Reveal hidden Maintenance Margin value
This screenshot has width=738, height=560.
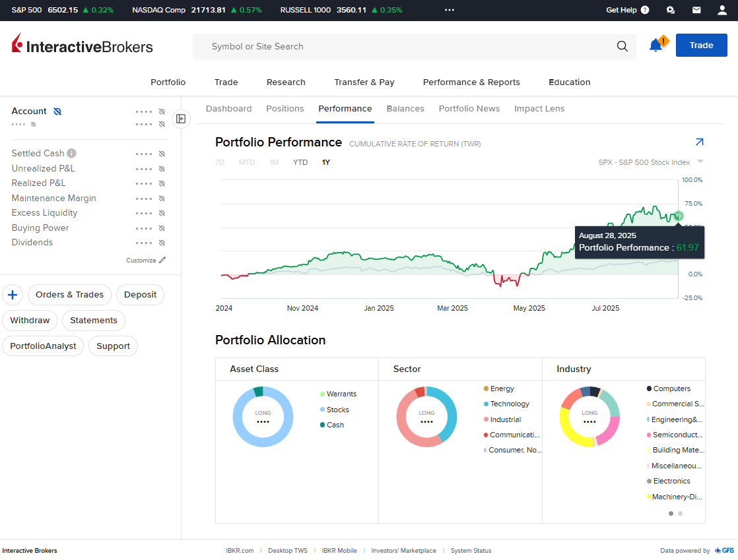pos(162,199)
